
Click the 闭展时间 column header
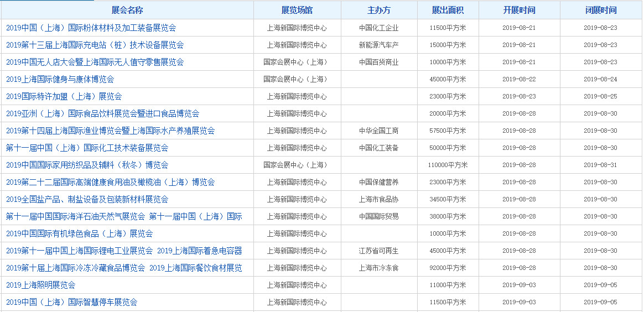[x=601, y=11]
